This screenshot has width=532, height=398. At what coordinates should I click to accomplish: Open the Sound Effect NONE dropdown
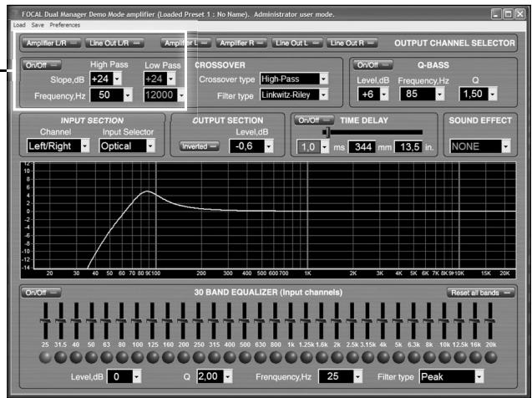click(x=506, y=146)
